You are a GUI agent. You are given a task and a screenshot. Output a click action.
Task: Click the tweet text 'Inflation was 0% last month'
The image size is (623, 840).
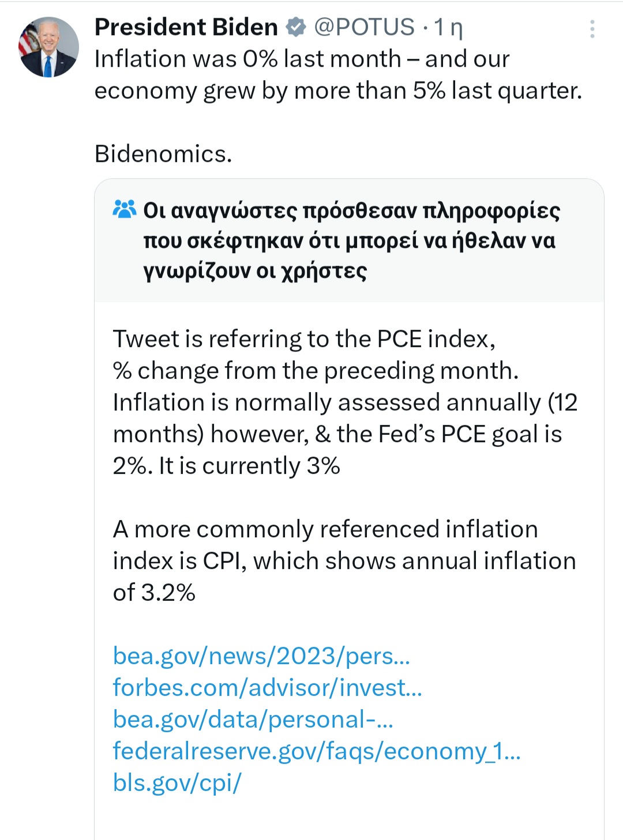tap(248, 59)
